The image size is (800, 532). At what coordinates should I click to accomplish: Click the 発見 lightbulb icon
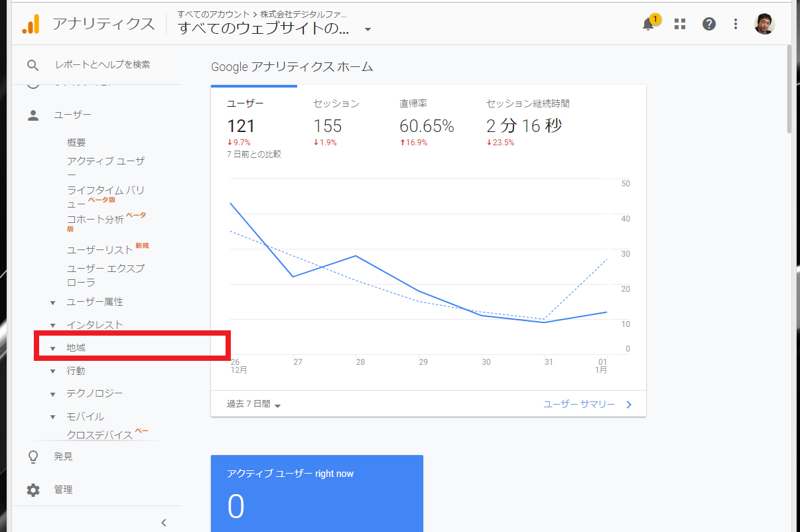click(x=33, y=457)
